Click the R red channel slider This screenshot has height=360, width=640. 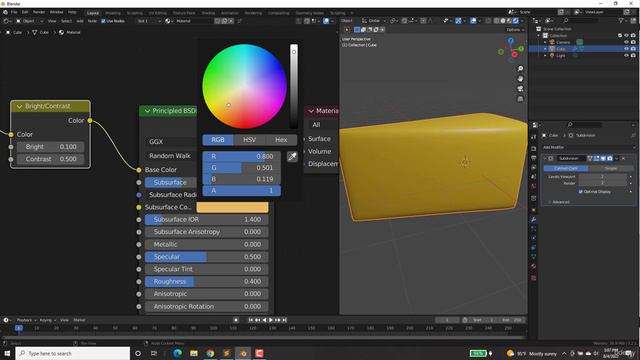coord(242,156)
